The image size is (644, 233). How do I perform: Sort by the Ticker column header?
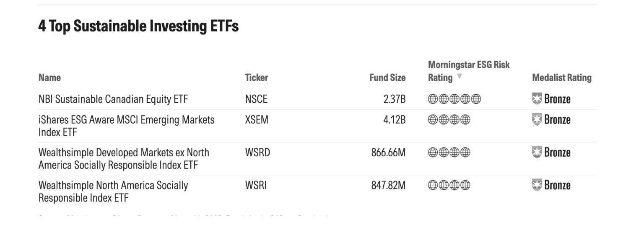coord(257,78)
